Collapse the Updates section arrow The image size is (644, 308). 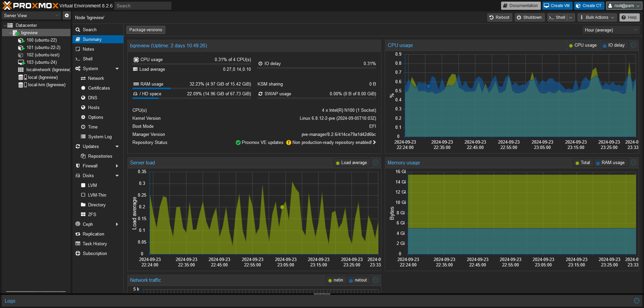[117, 147]
